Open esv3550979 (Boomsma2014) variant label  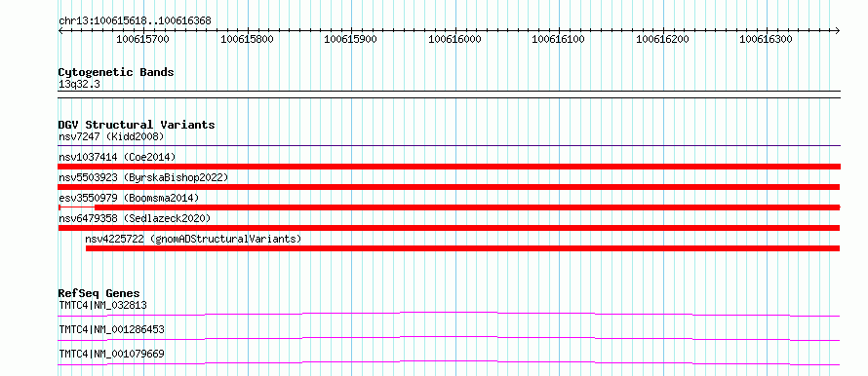129,198
